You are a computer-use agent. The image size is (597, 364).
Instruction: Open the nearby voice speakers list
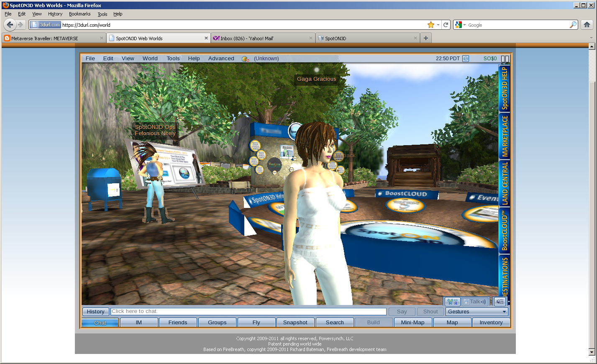pyautogui.click(x=452, y=302)
